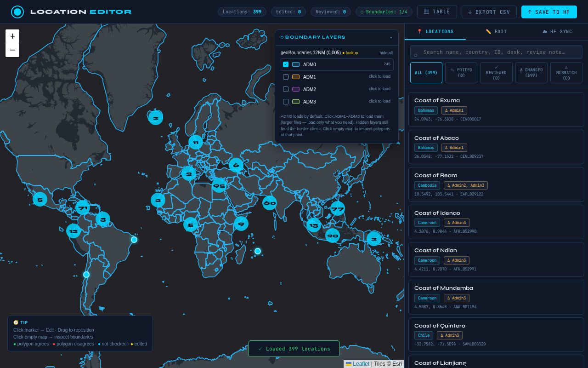
Task: Open the cluster marker numbered 77
Action: point(338,208)
